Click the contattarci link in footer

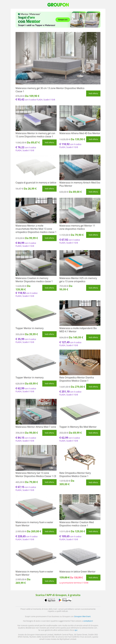click(x=88, y=621)
